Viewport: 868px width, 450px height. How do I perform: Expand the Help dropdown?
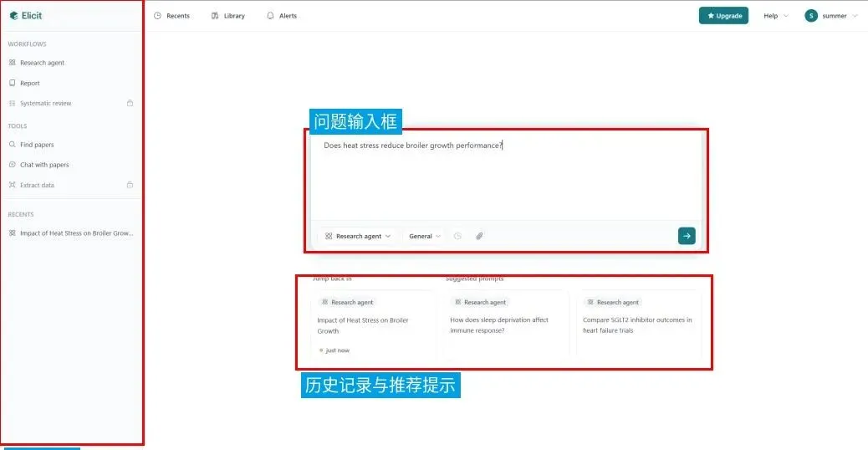[775, 16]
